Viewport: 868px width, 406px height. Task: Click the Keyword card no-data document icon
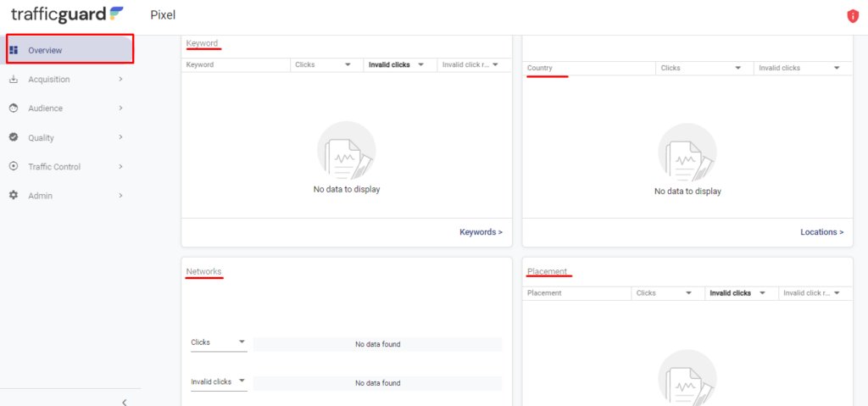(347, 151)
